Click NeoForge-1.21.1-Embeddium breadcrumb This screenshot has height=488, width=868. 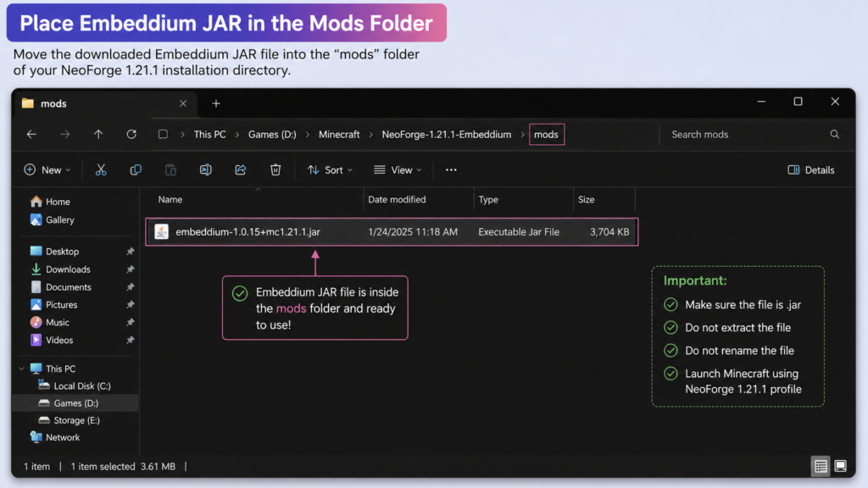point(446,135)
